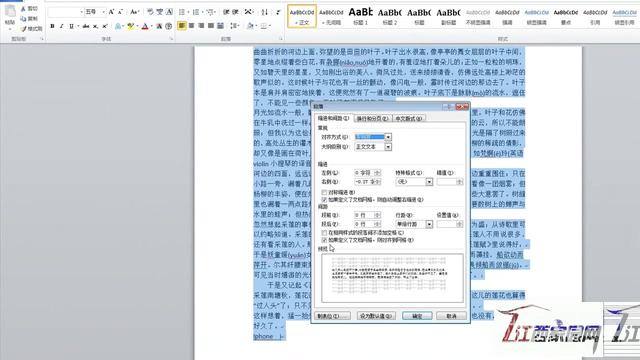
Task: Click the paragraph shading color button
Action: tap(250, 26)
